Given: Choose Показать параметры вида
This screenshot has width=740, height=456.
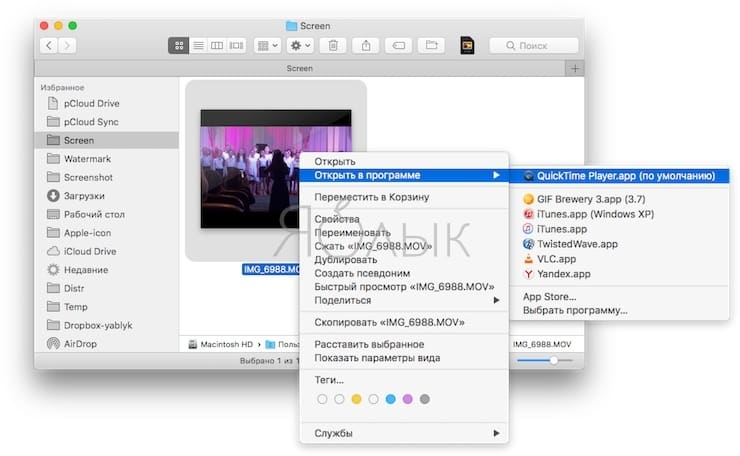Looking at the screenshot, I should click(x=404, y=358).
